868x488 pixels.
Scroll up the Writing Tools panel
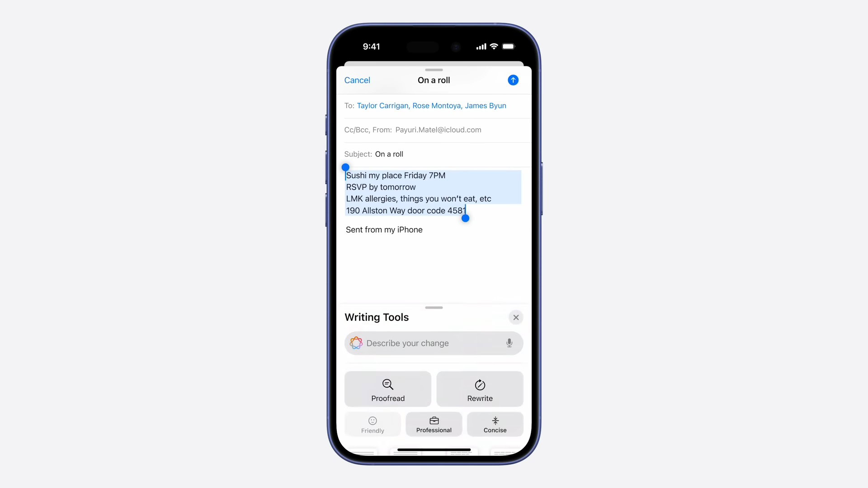coord(434,307)
